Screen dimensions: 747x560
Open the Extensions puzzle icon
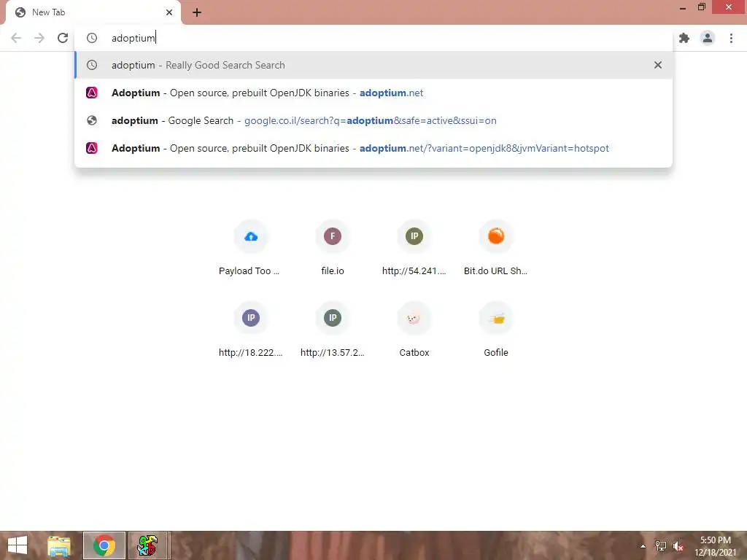684,38
